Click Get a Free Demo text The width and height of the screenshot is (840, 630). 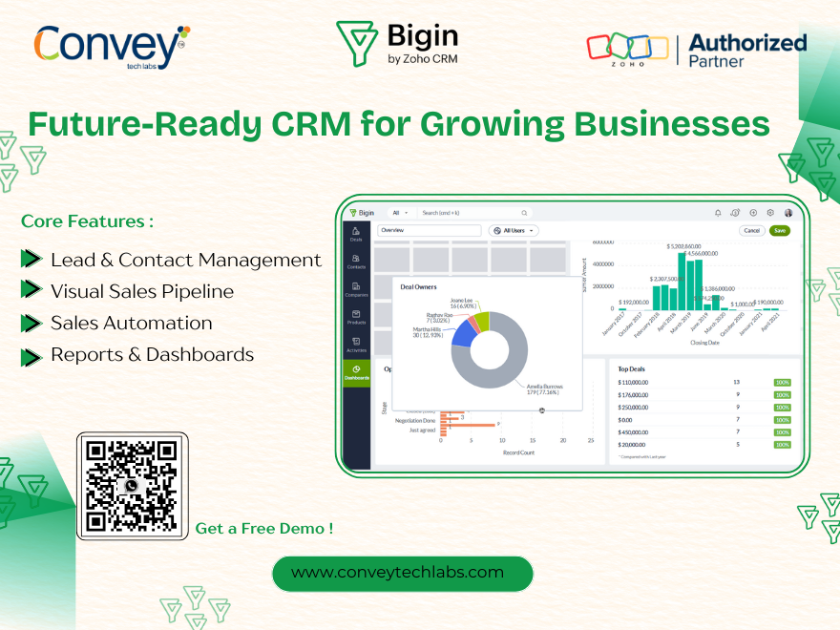pos(264,528)
